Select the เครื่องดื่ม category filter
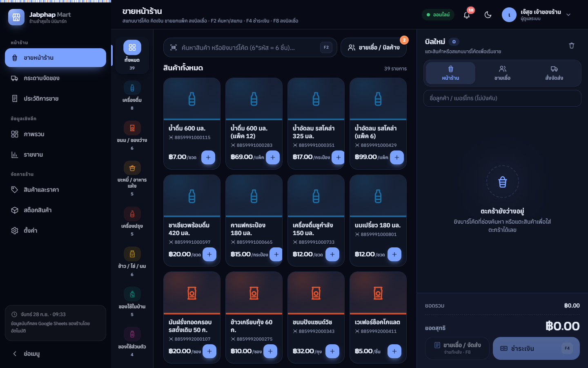588x368 pixels. click(132, 96)
